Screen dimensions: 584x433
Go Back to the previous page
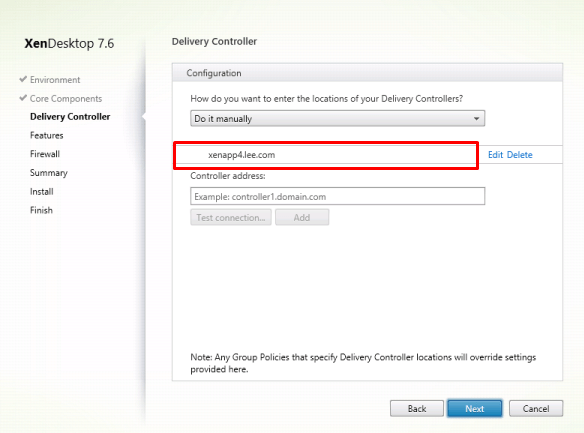(x=417, y=408)
